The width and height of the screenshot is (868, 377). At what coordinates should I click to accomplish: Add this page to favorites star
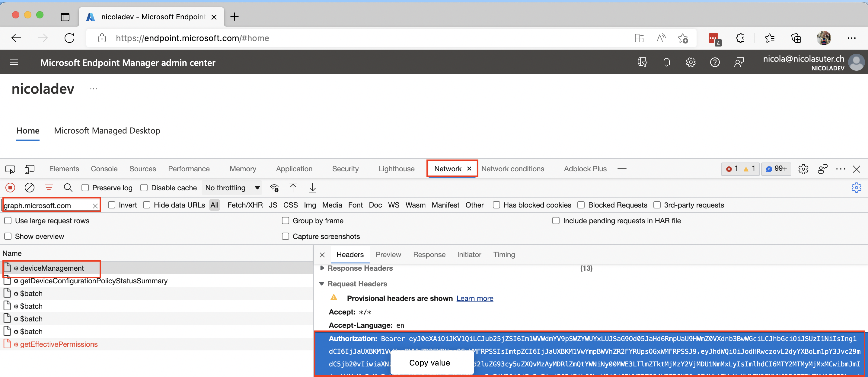(x=683, y=38)
